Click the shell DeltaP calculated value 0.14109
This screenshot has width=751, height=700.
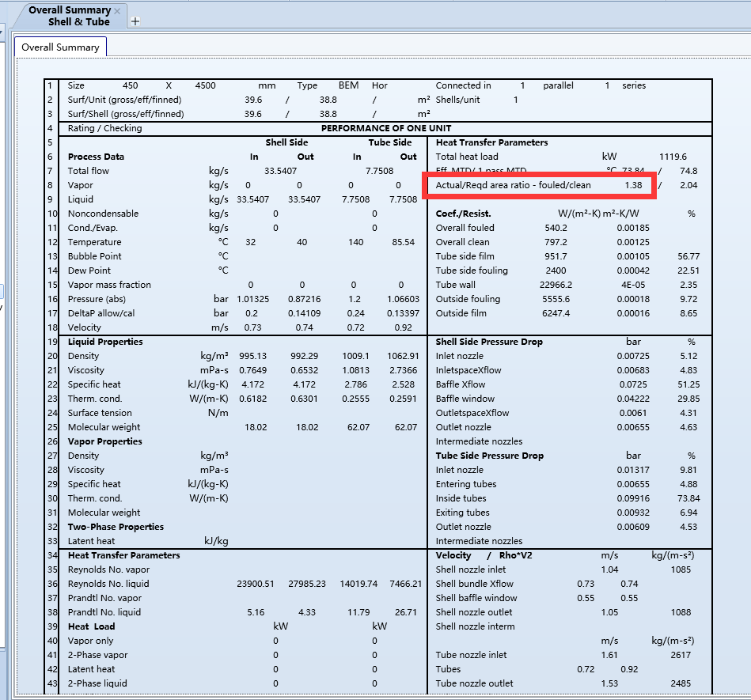pos(304,313)
